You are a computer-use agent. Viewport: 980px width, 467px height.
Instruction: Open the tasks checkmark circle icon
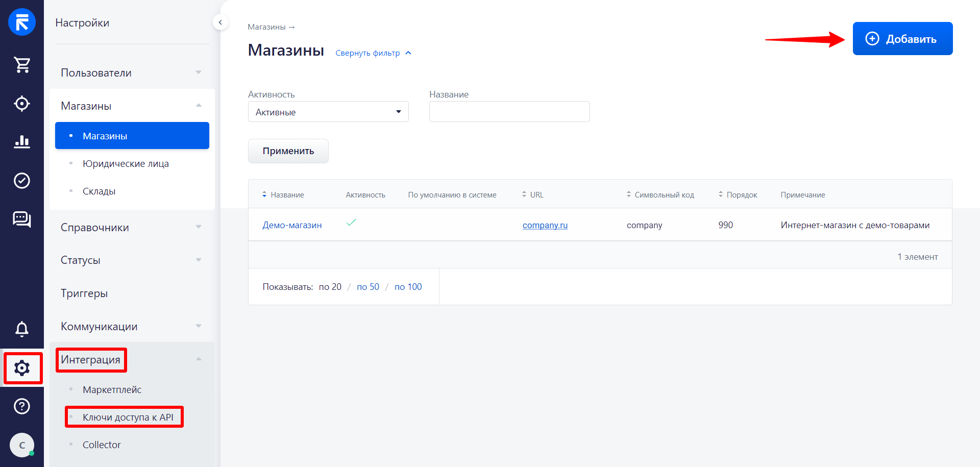click(x=22, y=181)
